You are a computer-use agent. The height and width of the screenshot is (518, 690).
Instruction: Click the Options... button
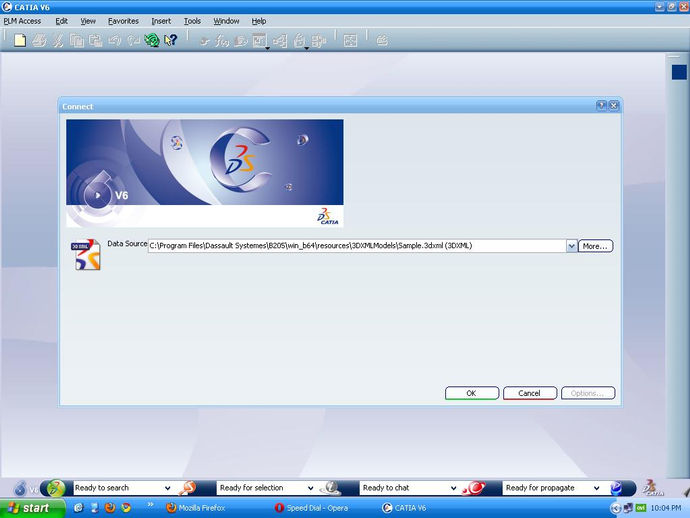[x=587, y=393]
